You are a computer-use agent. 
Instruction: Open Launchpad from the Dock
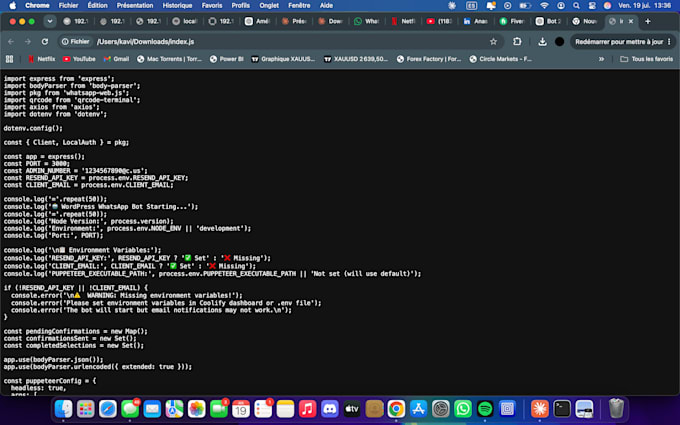[85, 409]
